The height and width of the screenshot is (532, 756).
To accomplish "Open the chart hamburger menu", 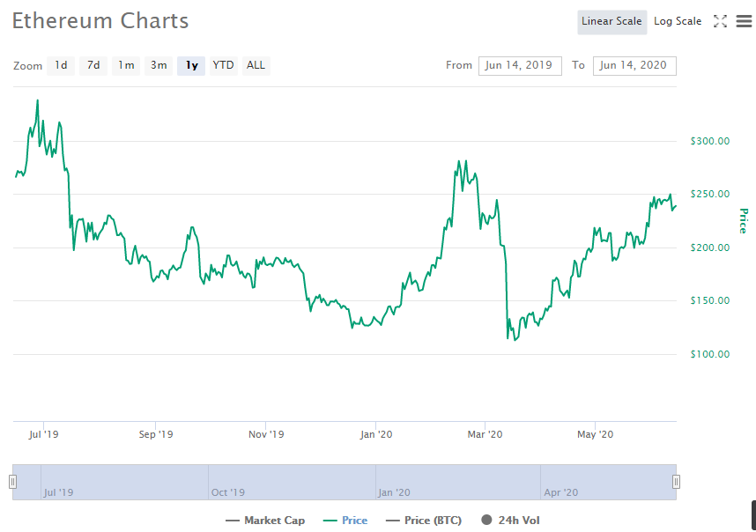I will (744, 21).
